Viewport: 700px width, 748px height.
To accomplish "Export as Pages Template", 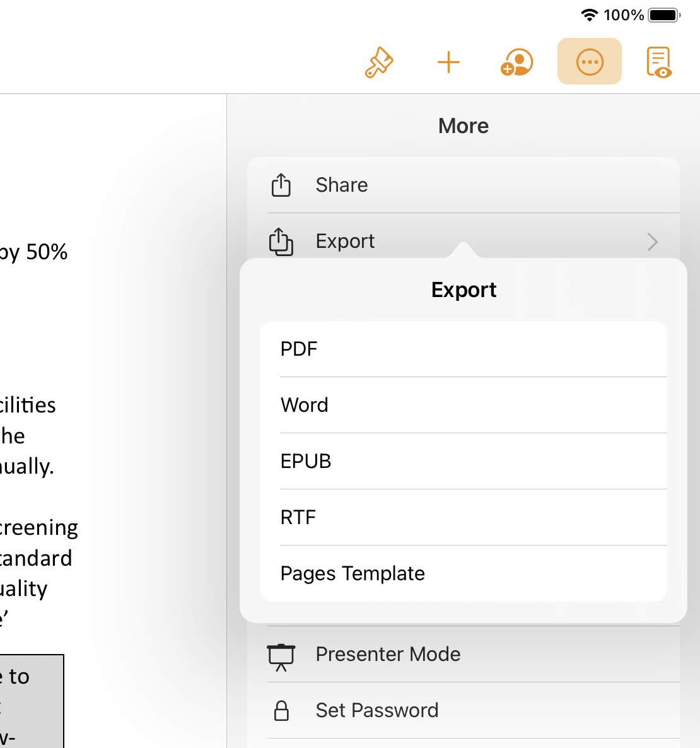I will [x=353, y=573].
